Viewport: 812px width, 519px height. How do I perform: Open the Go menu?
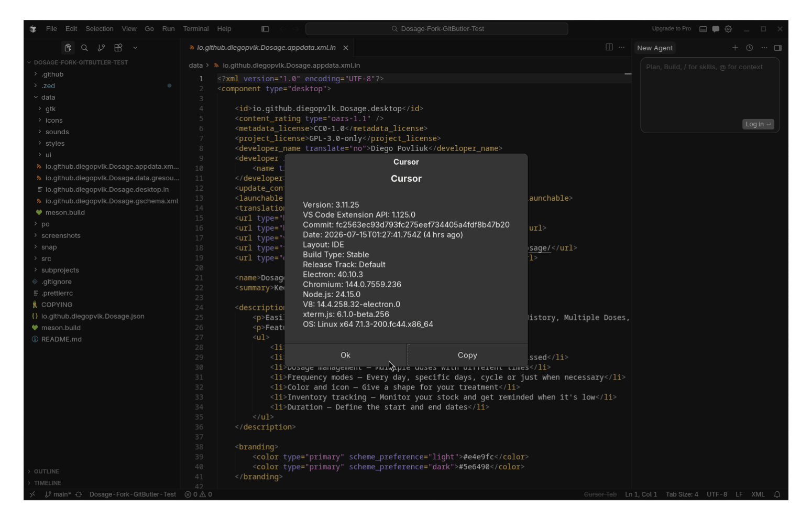(x=149, y=29)
